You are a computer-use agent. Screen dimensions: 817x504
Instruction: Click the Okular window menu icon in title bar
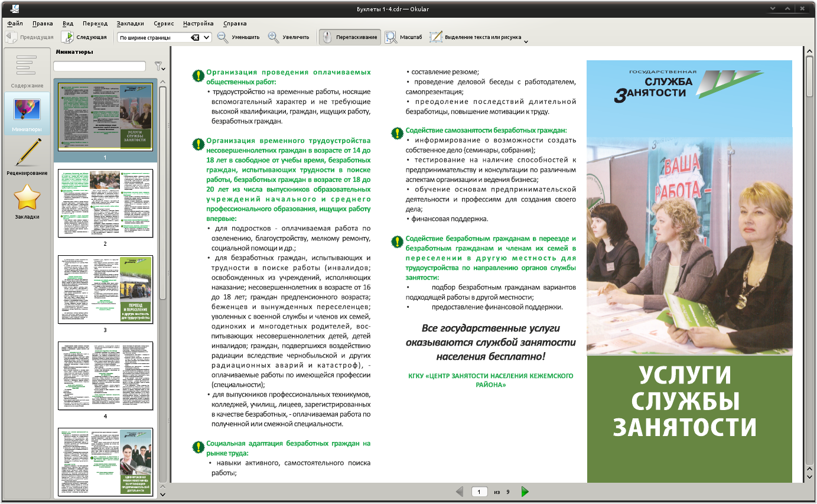[14, 8]
